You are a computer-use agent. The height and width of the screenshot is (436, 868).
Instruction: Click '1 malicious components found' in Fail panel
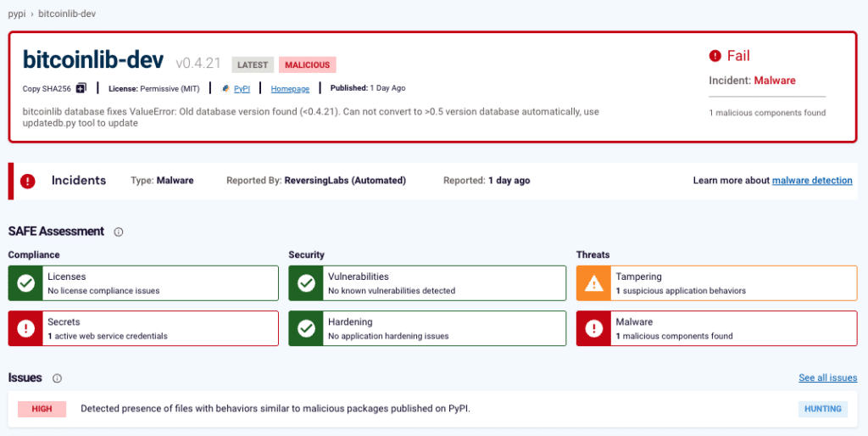point(767,113)
